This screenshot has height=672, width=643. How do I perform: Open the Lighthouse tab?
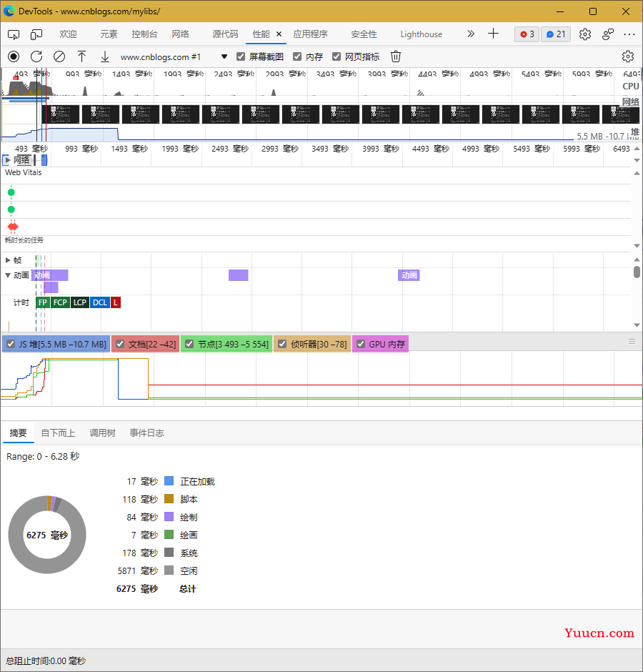point(421,34)
